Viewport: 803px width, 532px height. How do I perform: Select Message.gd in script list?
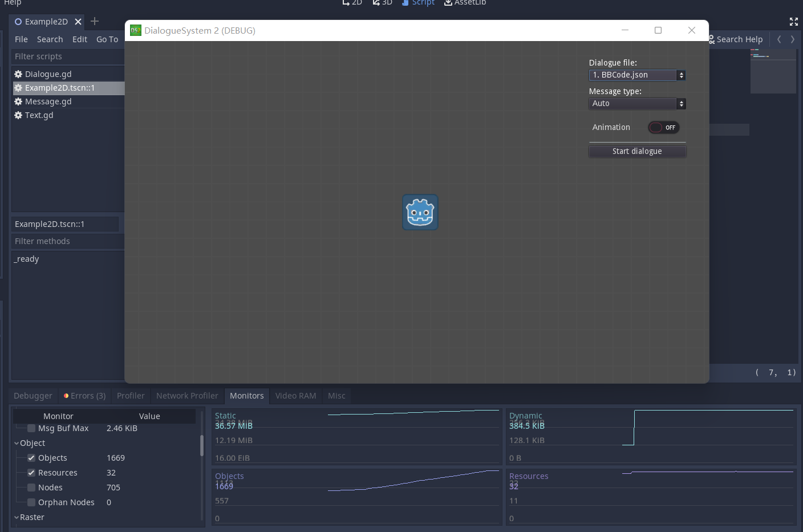pyautogui.click(x=68, y=101)
